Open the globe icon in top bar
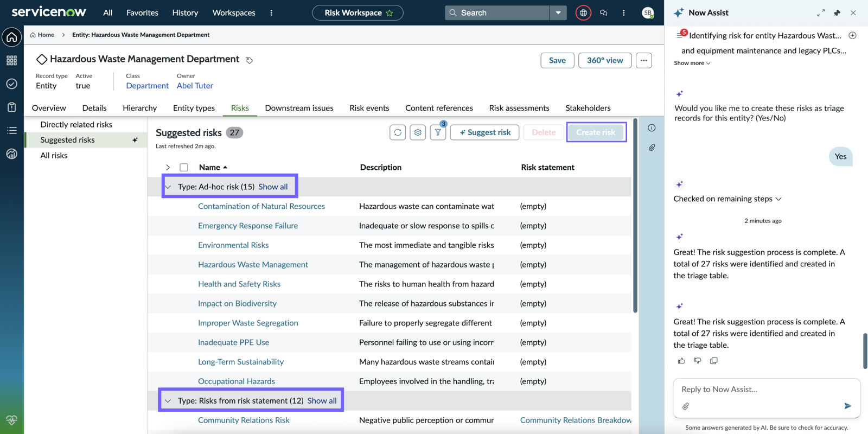This screenshot has width=868, height=434. [x=583, y=12]
